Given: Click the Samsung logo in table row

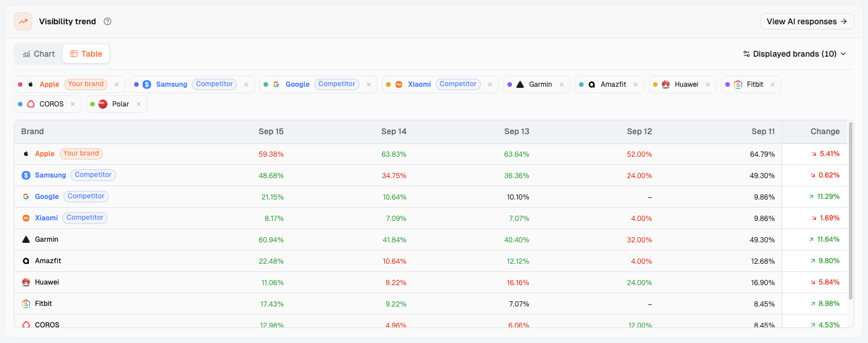Looking at the screenshot, I should (26, 175).
